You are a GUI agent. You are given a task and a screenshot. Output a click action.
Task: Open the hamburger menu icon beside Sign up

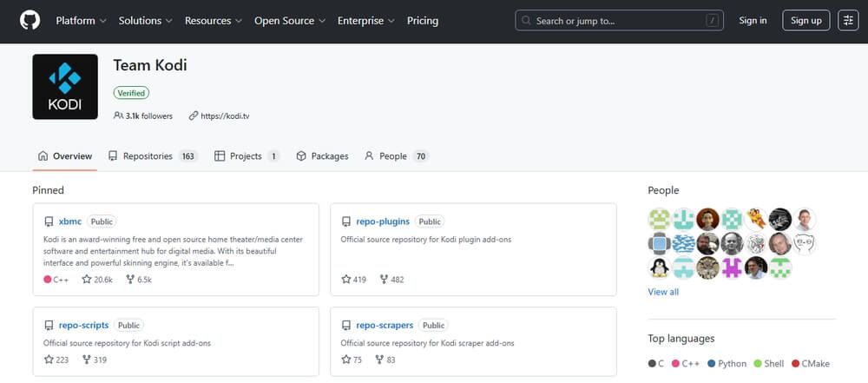(847, 20)
